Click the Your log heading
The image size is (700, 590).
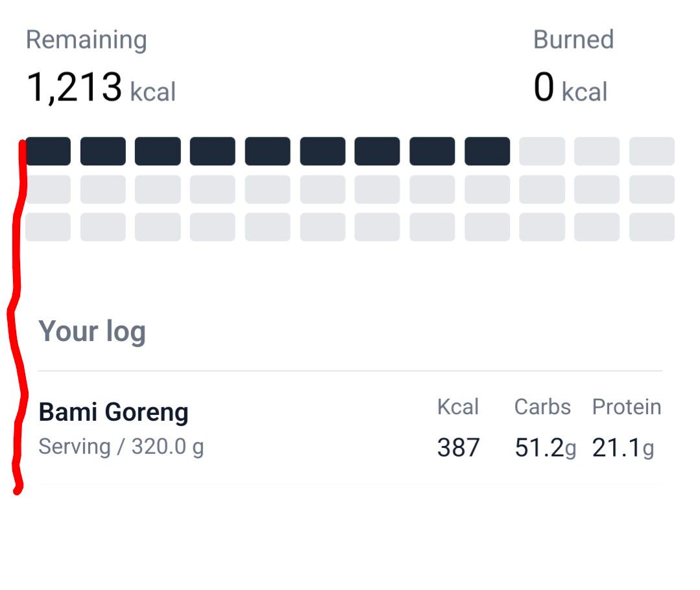coord(92,331)
